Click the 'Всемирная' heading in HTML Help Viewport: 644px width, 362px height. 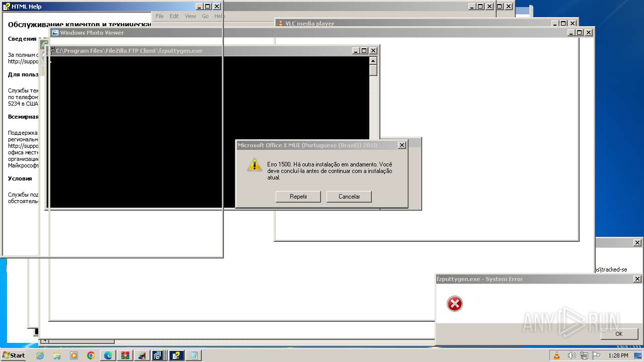tap(23, 117)
